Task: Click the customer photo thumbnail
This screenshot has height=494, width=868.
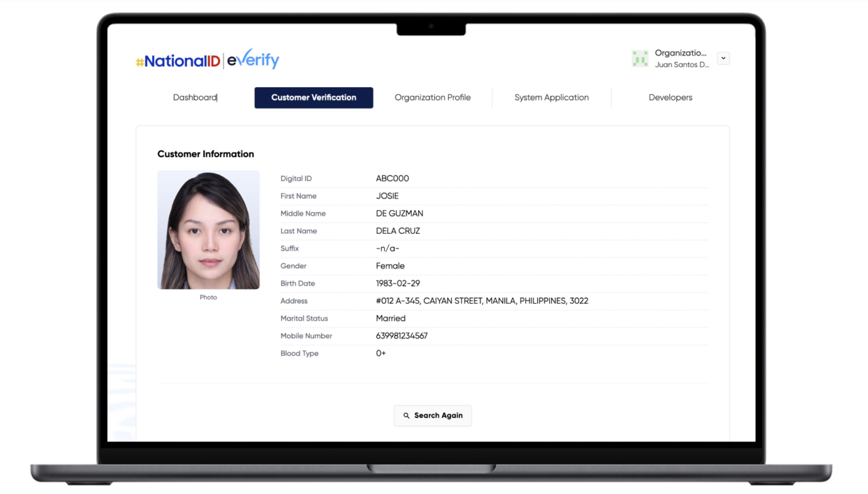Action: tap(208, 229)
